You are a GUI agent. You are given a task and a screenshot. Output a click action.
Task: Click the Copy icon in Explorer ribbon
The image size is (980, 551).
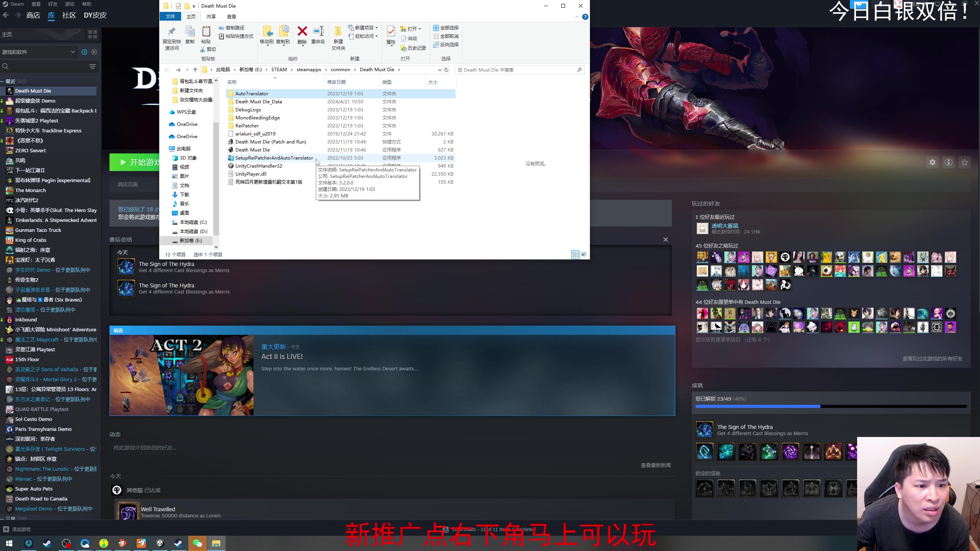coord(190,35)
